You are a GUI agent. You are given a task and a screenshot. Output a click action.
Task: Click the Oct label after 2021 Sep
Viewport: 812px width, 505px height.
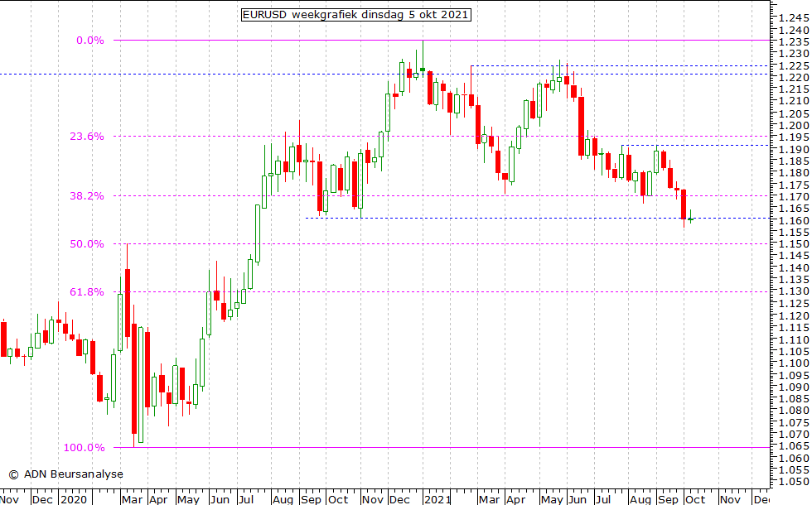tap(695, 499)
